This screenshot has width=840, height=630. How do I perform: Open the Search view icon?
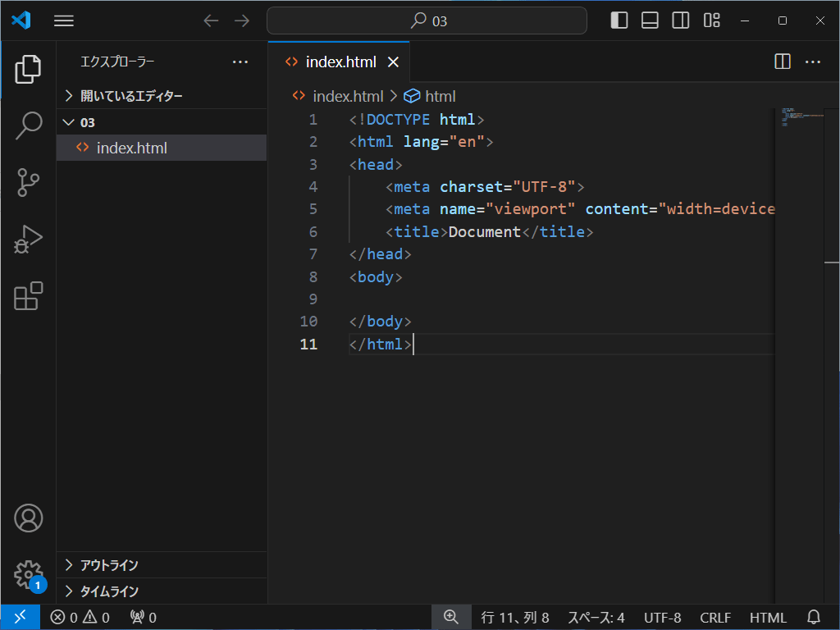[x=28, y=126]
